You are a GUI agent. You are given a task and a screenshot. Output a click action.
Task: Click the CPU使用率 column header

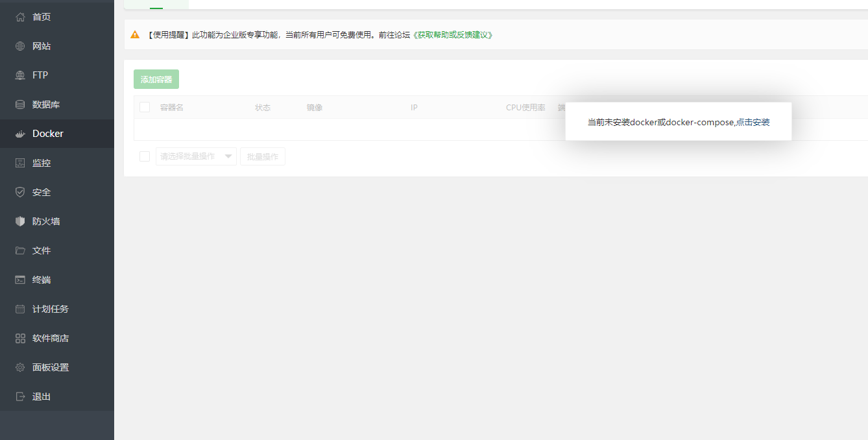click(525, 108)
